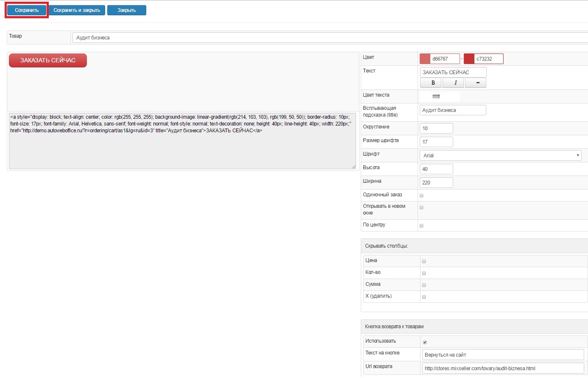588x377 pixels.
Task: Toggle the Кол-во column checkbox
Action: pyautogui.click(x=424, y=273)
